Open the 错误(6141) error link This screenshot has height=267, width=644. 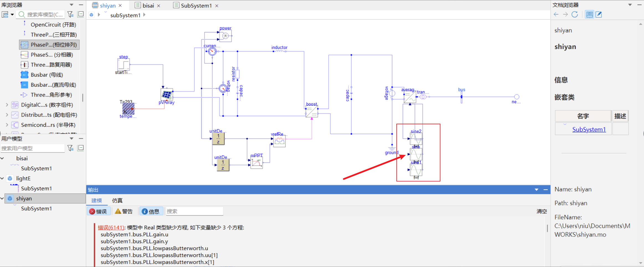click(x=111, y=227)
